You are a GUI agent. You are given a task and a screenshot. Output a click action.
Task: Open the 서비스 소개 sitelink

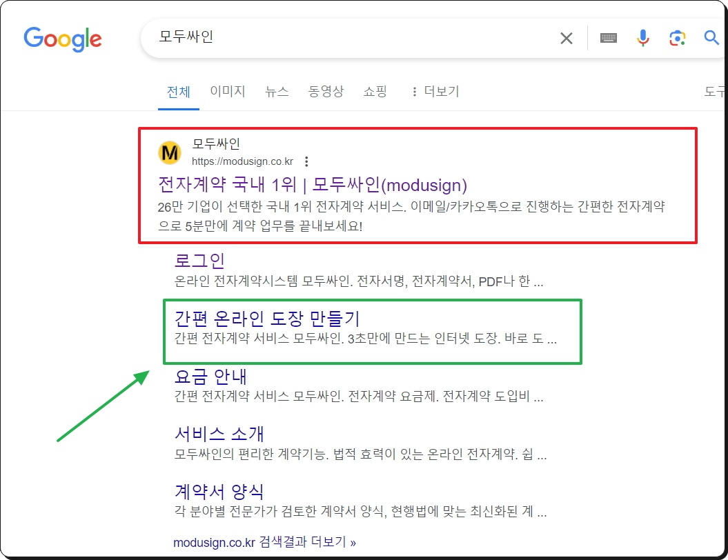pos(219,434)
